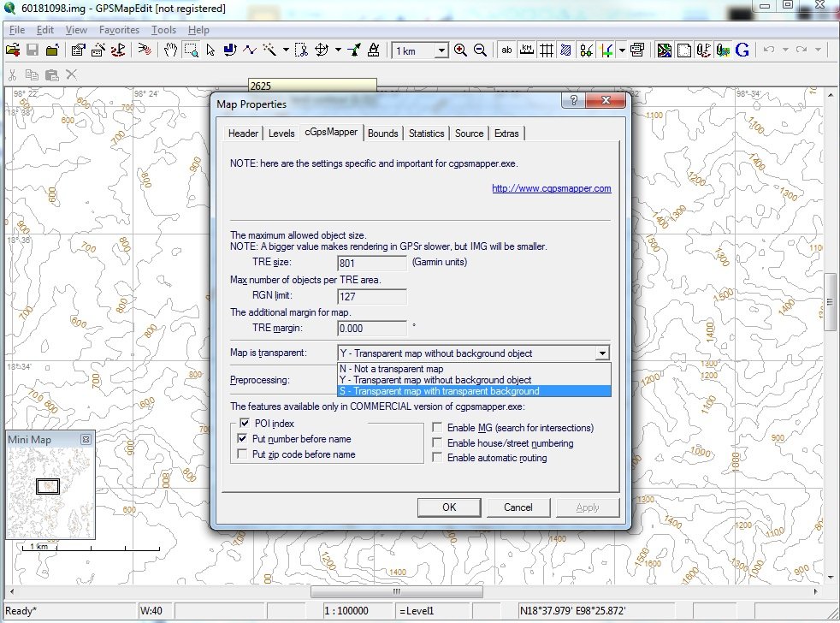The image size is (840, 623).
Task: Click the Zoom In magnifier
Action: click(x=460, y=50)
